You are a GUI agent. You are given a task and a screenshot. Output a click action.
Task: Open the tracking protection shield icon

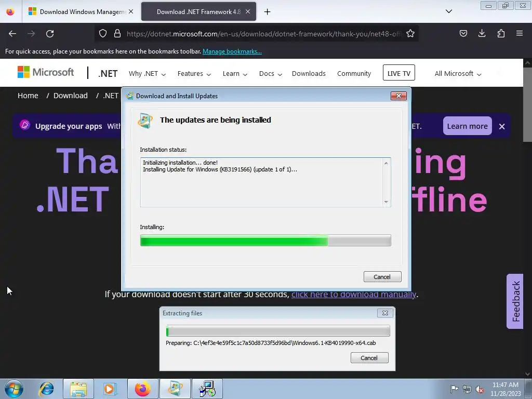[103, 33]
